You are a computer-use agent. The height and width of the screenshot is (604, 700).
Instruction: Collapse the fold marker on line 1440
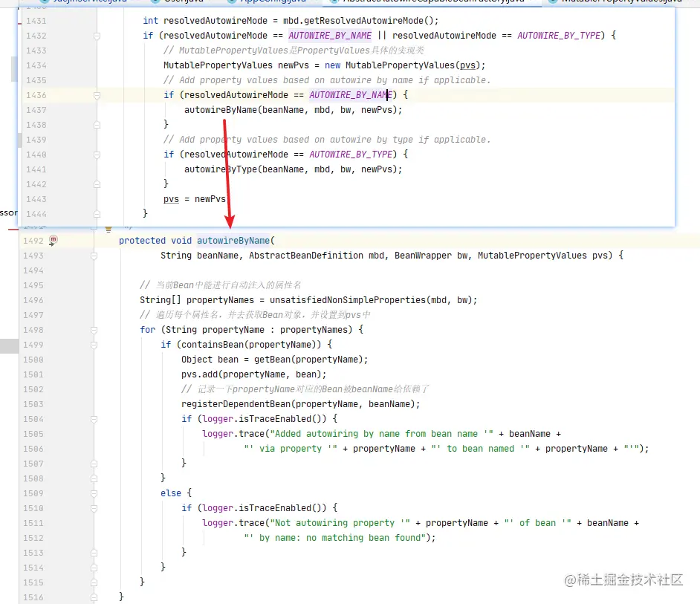97,155
